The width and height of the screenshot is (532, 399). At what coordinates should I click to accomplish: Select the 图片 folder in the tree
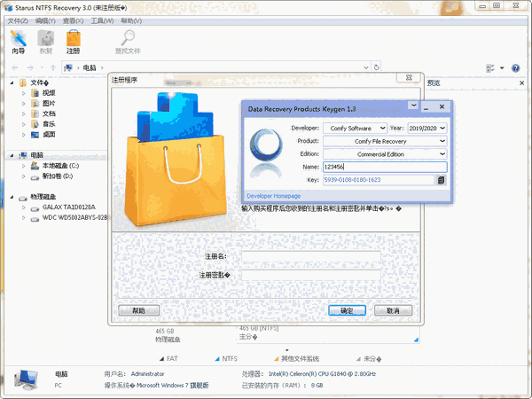pos(49,103)
